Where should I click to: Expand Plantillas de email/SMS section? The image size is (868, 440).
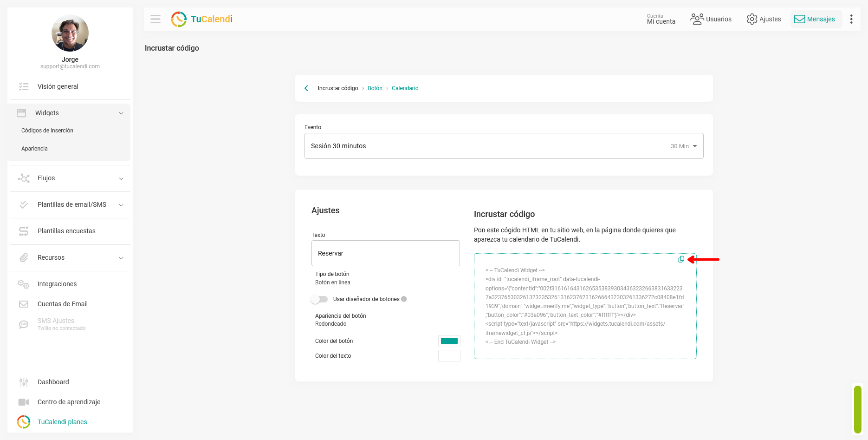pos(70,205)
